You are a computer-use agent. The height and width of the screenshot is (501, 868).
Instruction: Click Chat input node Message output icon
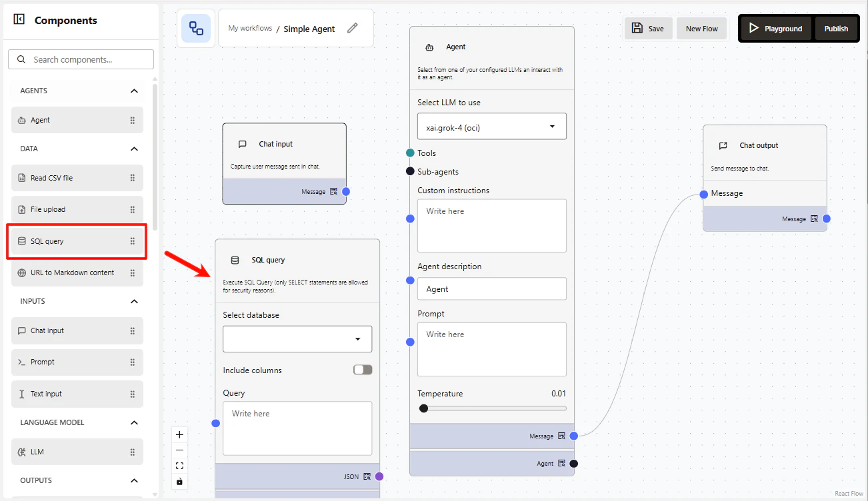[333, 191]
